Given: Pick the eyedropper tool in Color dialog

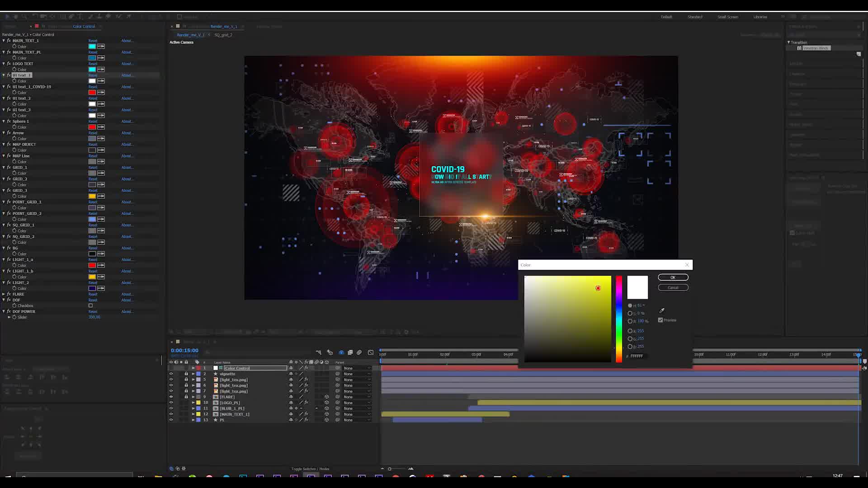Looking at the screenshot, I should (x=662, y=310).
